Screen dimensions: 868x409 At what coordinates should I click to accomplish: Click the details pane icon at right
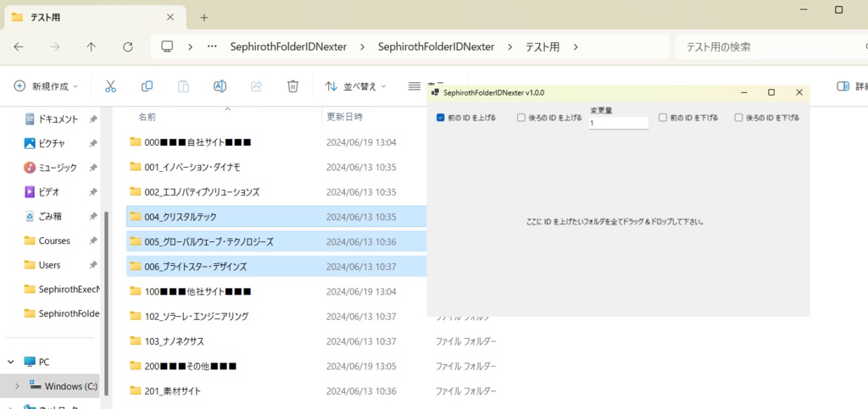[843, 86]
